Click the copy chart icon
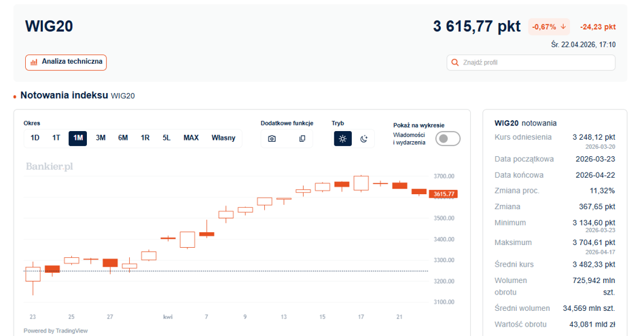 pos(302,138)
